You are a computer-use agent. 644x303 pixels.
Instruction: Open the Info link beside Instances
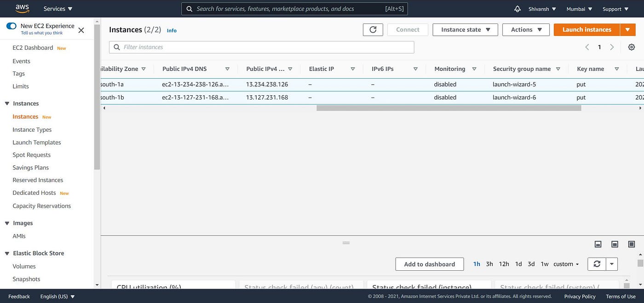click(x=172, y=30)
